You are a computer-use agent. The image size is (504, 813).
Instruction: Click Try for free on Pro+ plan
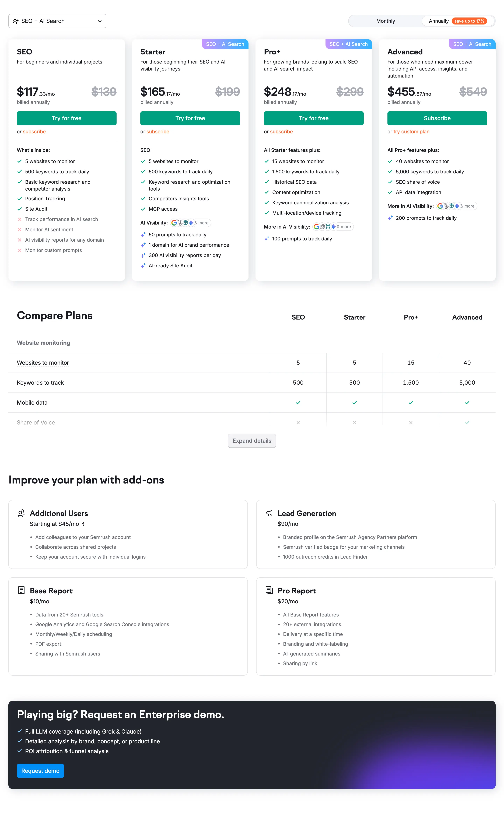(314, 118)
